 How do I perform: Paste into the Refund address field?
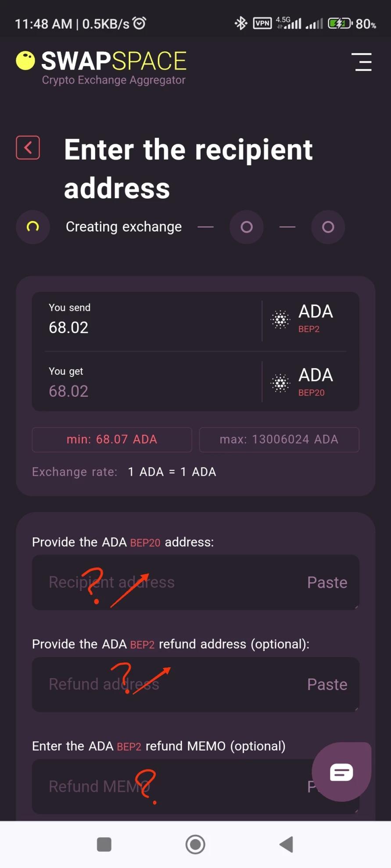click(x=327, y=684)
